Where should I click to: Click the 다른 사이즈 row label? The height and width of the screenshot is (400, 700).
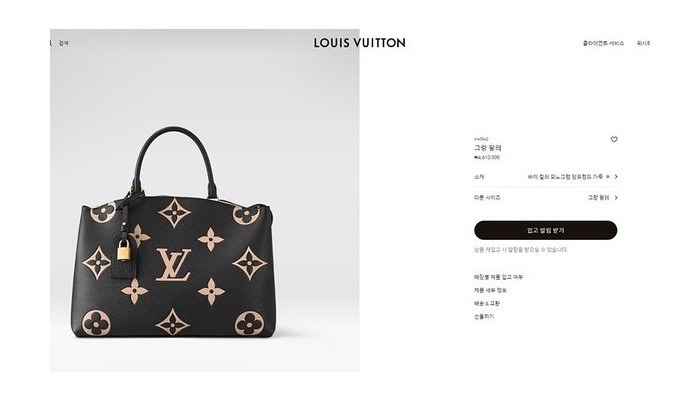click(487, 197)
